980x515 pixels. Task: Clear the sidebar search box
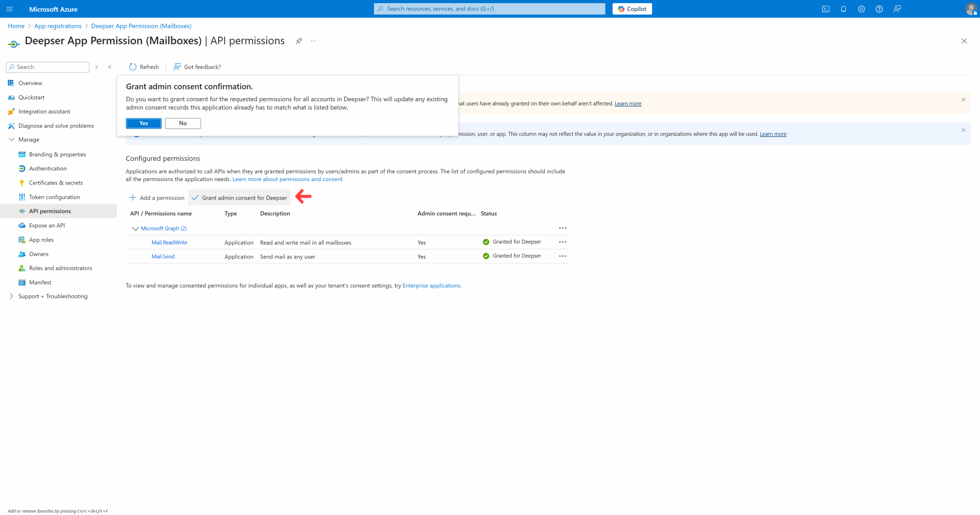96,67
